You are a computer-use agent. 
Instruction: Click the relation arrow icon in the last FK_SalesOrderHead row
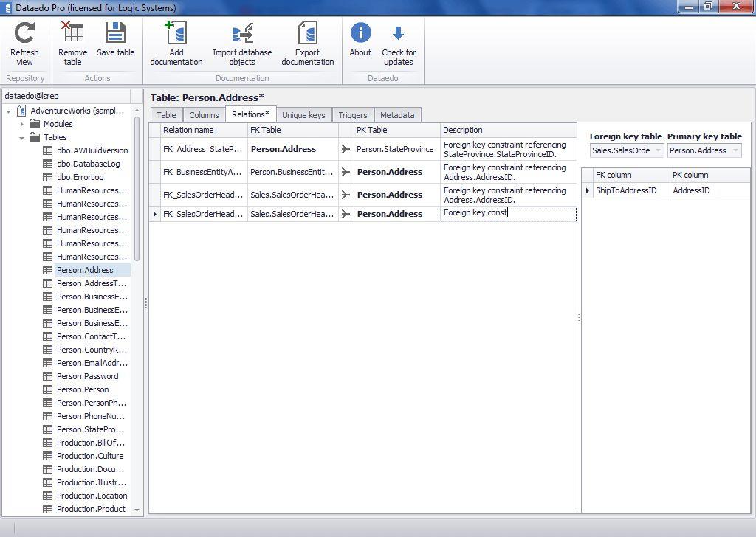[346, 214]
